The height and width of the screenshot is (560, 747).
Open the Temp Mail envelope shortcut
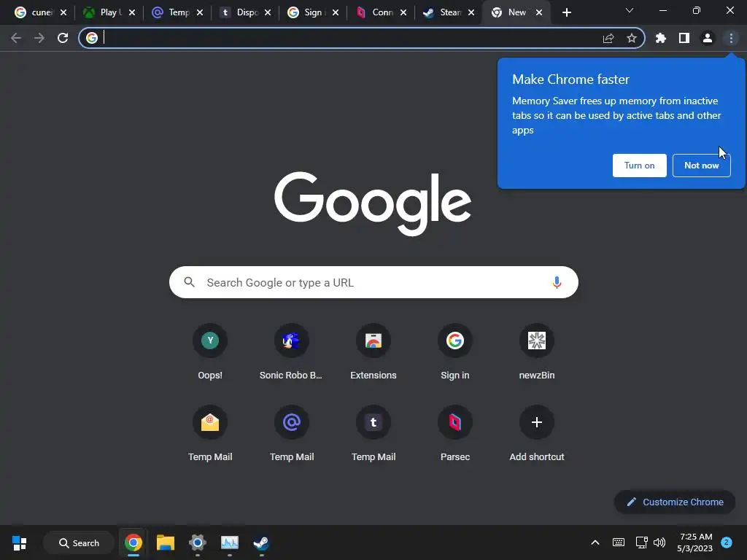(x=210, y=434)
